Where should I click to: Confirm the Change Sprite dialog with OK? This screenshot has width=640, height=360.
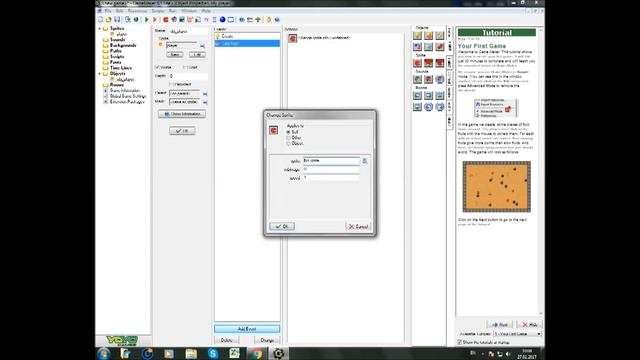[282, 226]
